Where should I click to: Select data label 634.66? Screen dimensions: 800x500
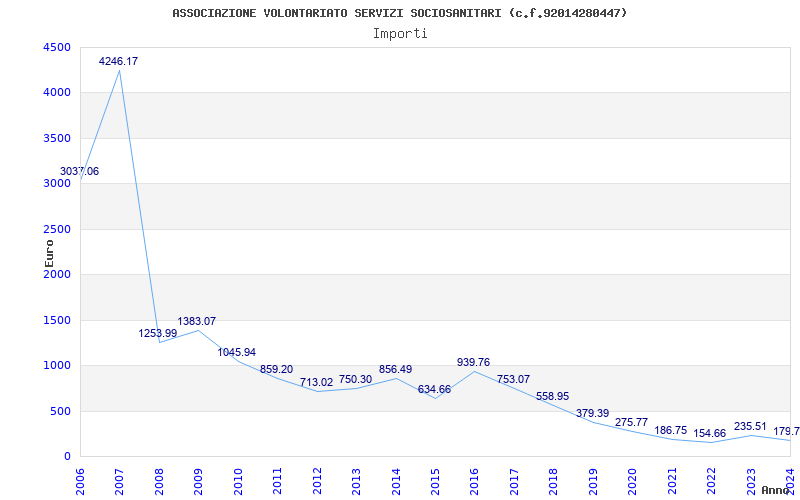(434, 389)
